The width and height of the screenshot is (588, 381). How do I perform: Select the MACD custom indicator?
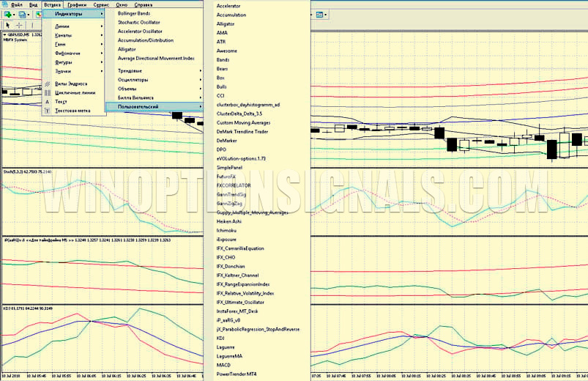click(x=223, y=365)
